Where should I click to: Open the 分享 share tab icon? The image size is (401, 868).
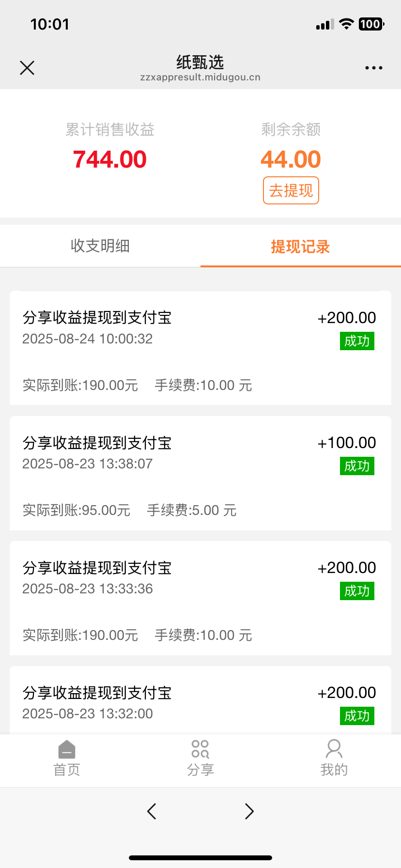[200, 749]
